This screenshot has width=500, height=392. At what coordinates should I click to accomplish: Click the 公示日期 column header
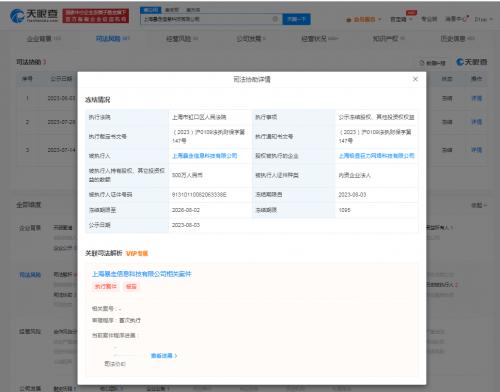point(61,79)
